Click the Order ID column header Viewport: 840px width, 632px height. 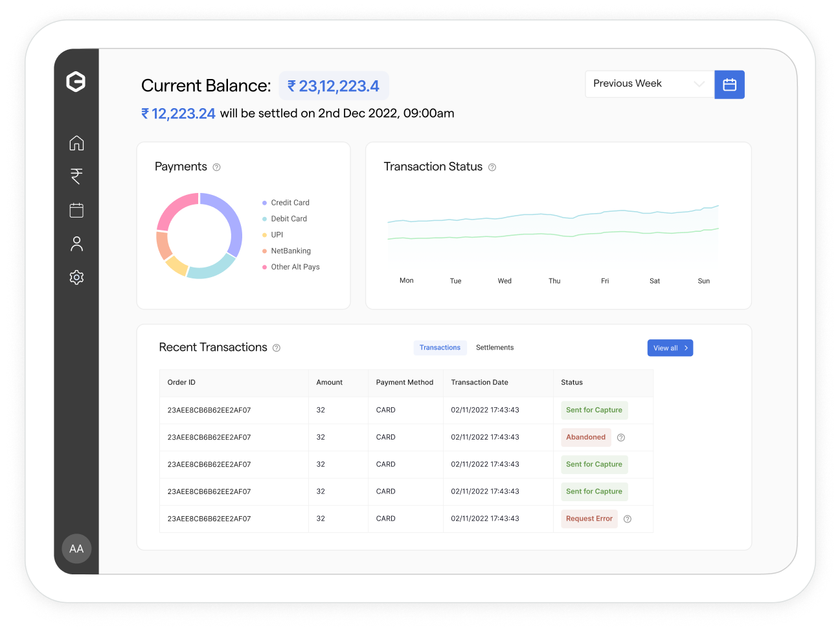pyautogui.click(x=181, y=383)
